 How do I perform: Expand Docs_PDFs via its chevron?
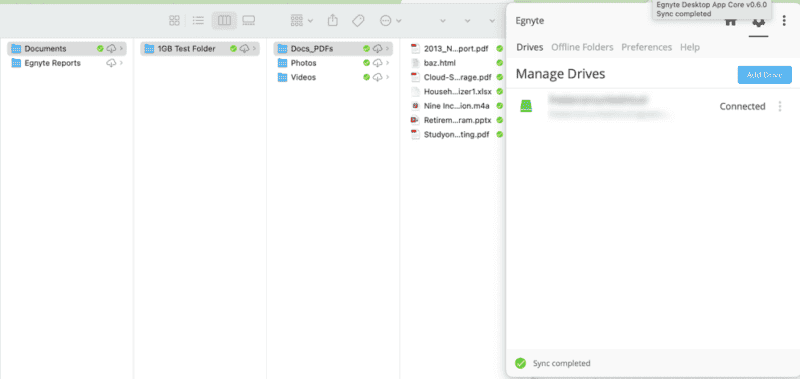[x=388, y=48]
